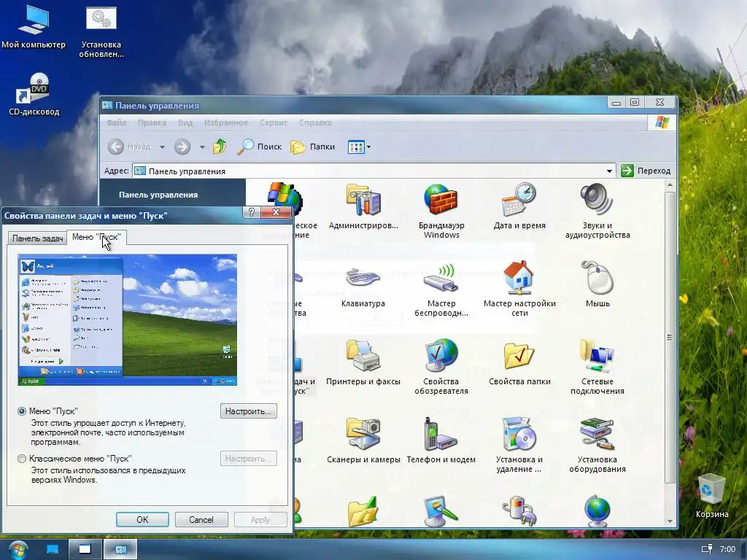This screenshot has width=747, height=560.
Task: Open the Администрирование icon in Control Panel
Action: click(363, 206)
